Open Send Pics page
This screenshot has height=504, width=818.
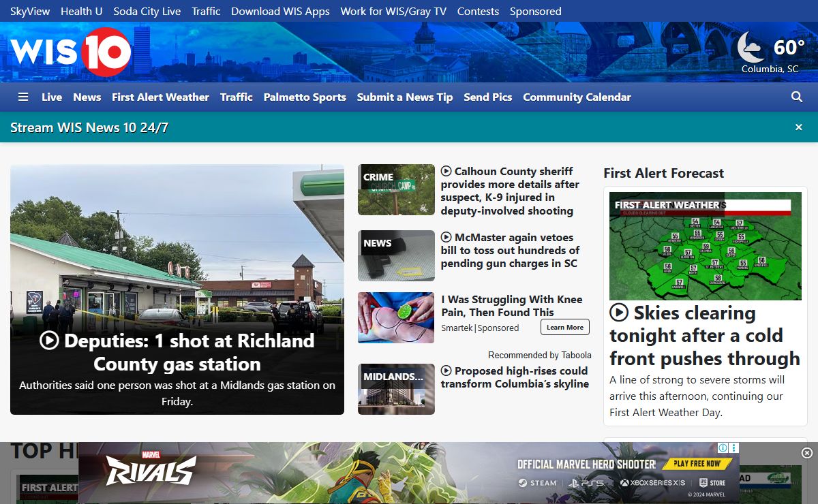pyautogui.click(x=488, y=97)
